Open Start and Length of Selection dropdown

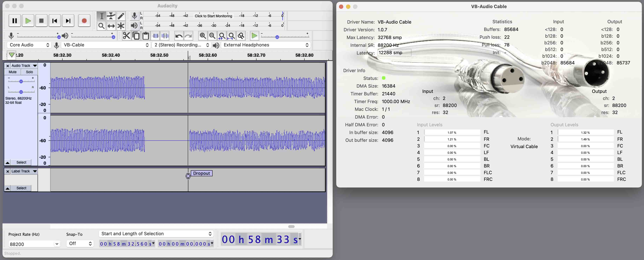156,234
